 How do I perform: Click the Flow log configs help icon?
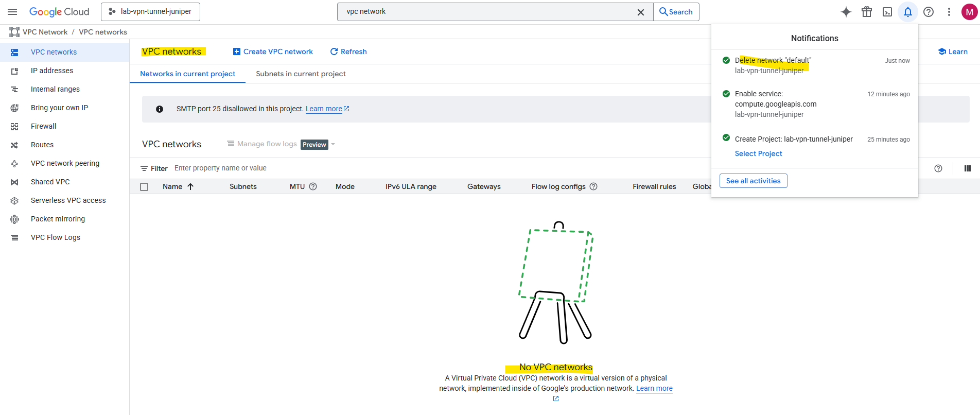(x=593, y=186)
